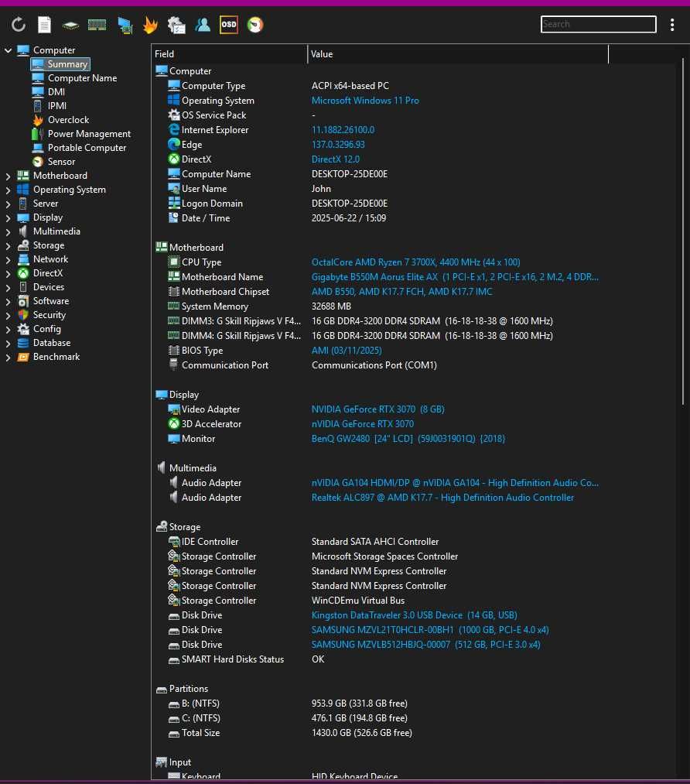
Task: Click the Refresh toolbar icon
Action: 19,25
